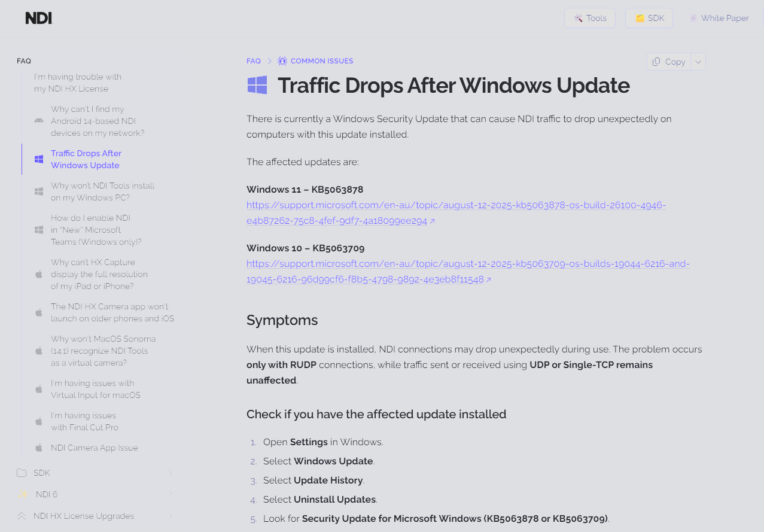Click Apple icon beside Final Cut Pro item
764x532 pixels.
[39, 421]
